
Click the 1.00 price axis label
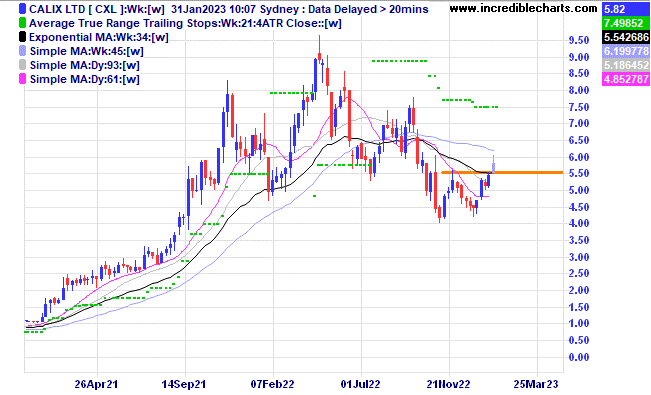[579, 323]
